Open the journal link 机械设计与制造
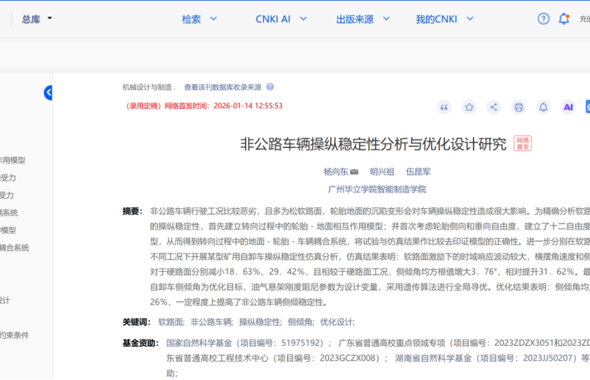Viewport: 590px width, 380px height. (x=147, y=87)
